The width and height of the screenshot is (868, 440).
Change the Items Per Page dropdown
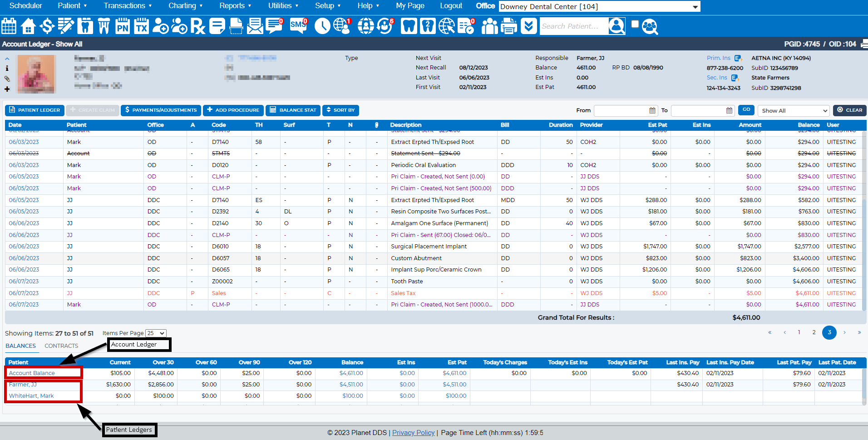155,333
